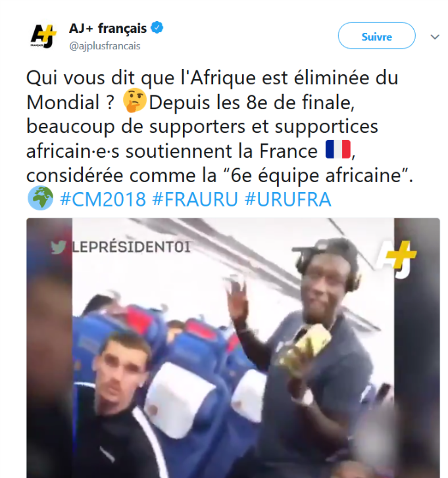Screen dimensions: 448x478
Task: Click the Twitter bird icon in video
Action: click(x=59, y=247)
